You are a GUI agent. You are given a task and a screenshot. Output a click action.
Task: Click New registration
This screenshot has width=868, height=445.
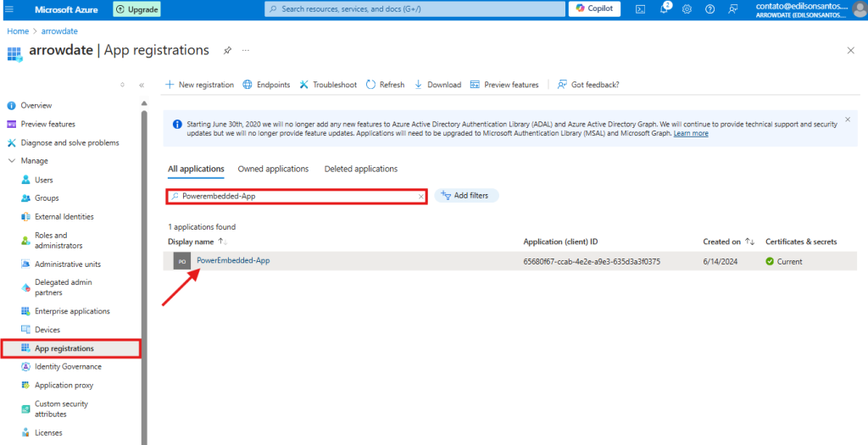200,85
